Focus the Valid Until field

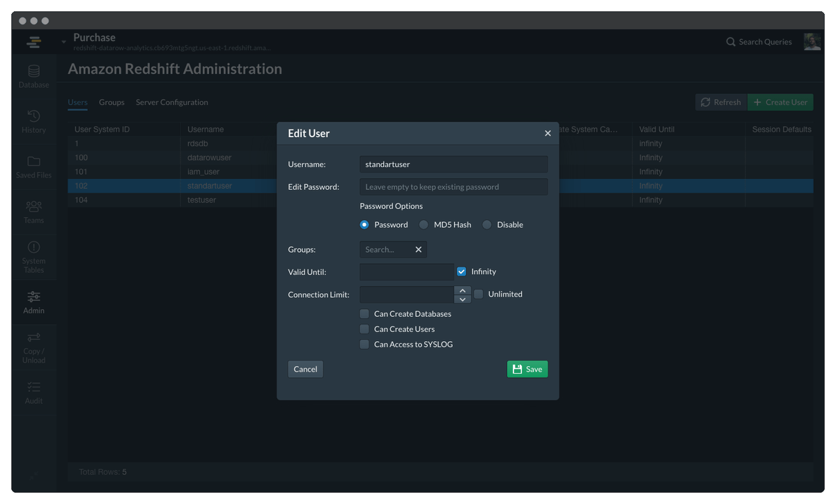(x=407, y=271)
